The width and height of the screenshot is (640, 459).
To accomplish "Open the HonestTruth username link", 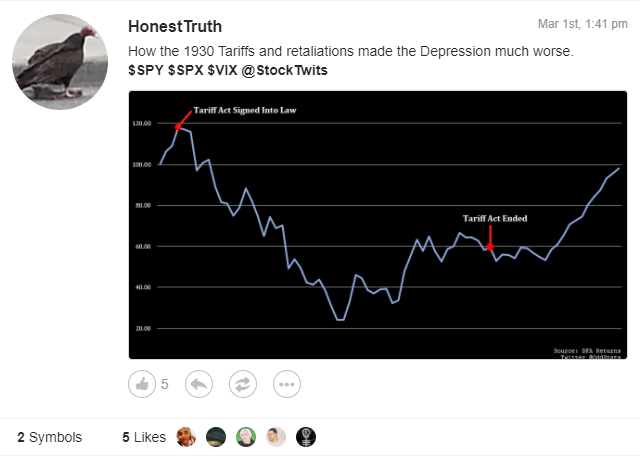I will coord(175,27).
